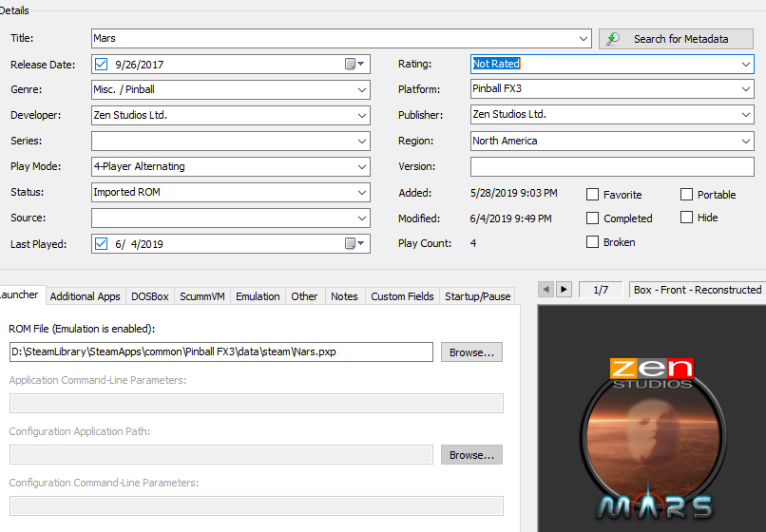
Task: Browse for the ROM file
Action: (471, 352)
